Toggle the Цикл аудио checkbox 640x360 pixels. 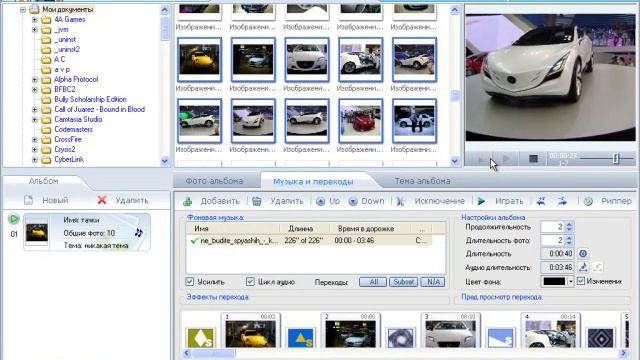coord(250,282)
